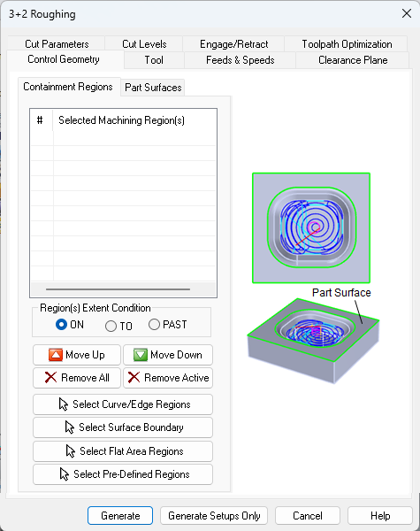Choose the TO extent condition

click(x=118, y=326)
